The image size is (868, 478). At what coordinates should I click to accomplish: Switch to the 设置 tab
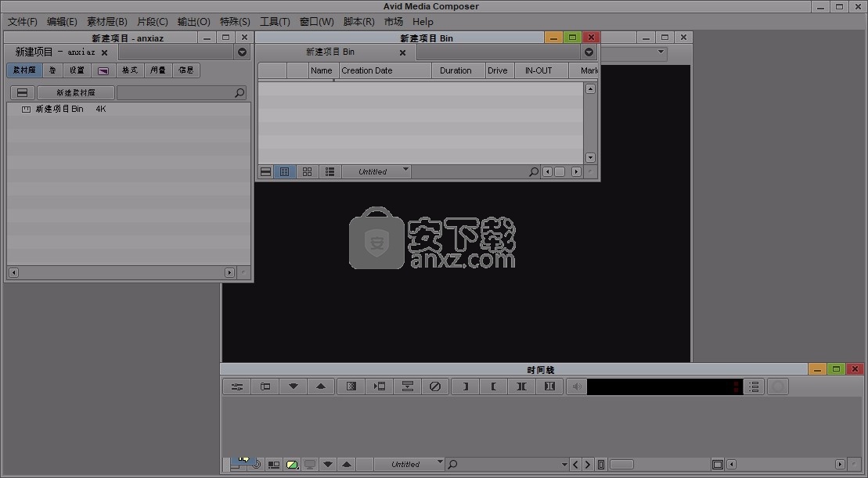(x=77, y=71)
